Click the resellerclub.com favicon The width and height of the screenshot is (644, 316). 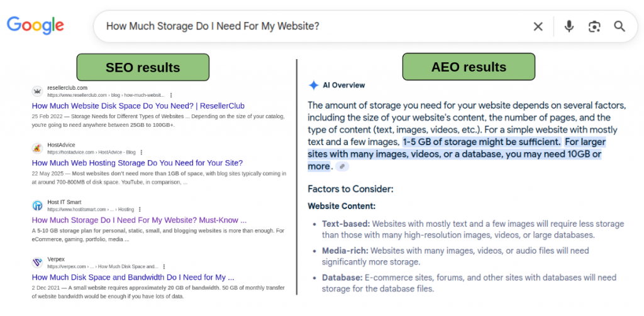tap(38, 91)
